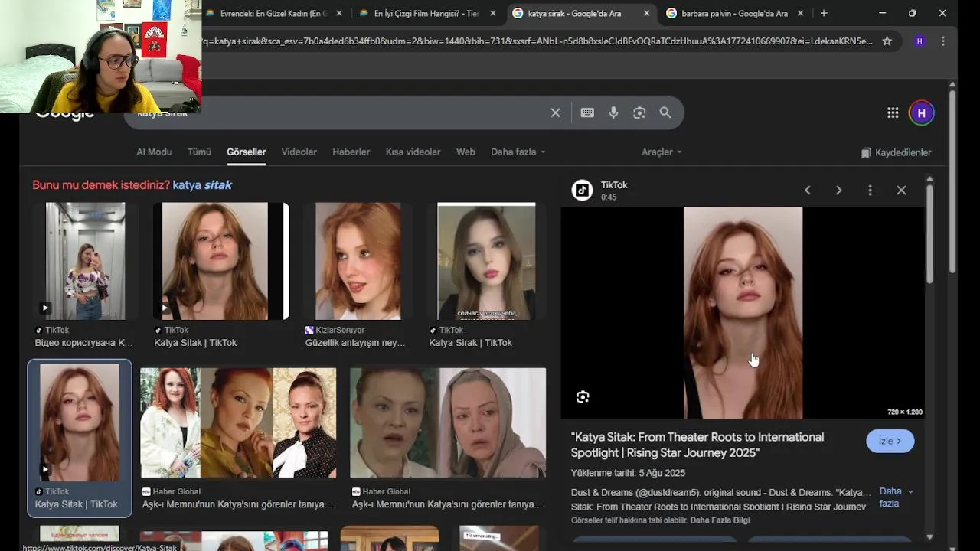
Task: Search inside the preview image with Lens
Action: point(583,396)
